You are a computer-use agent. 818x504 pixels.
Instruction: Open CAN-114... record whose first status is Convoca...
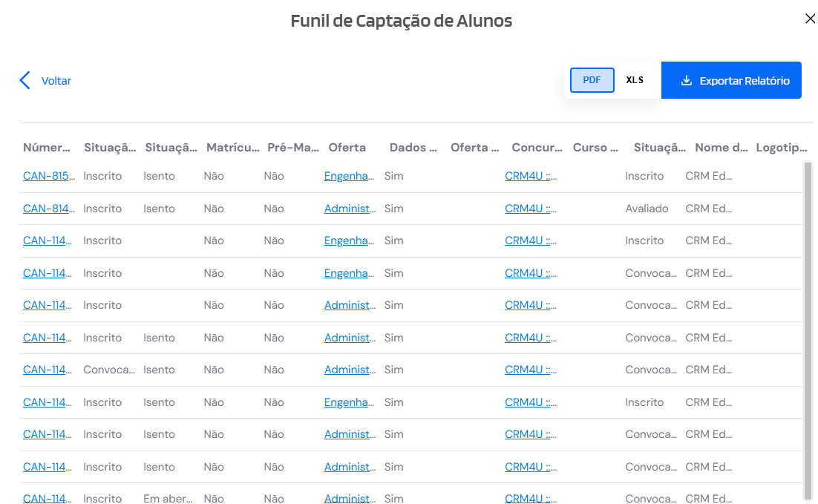point(47,370)
